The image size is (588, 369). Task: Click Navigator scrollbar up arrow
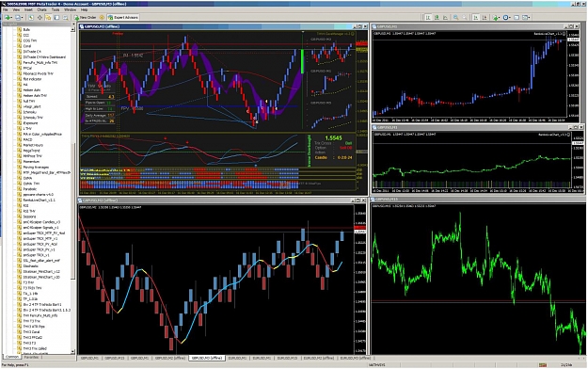click(73, 28)
